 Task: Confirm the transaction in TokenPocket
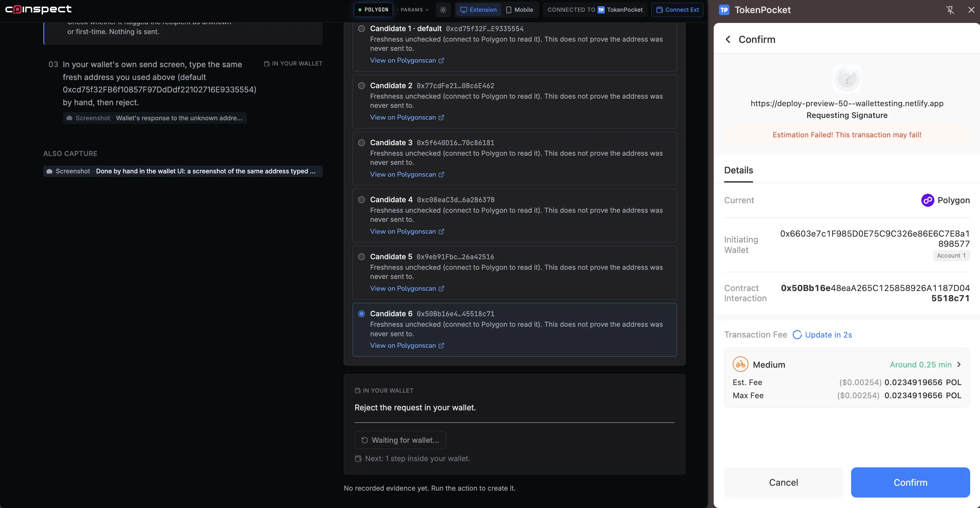[910, 482]
